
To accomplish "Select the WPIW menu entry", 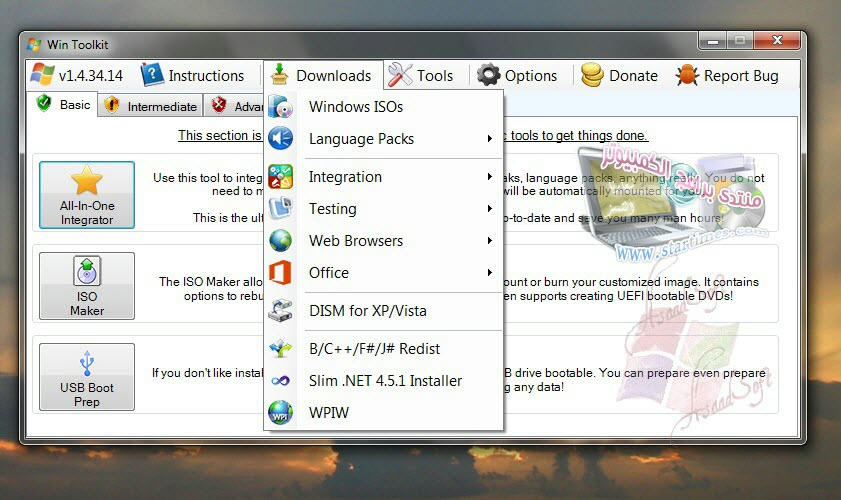I will 383,413.
